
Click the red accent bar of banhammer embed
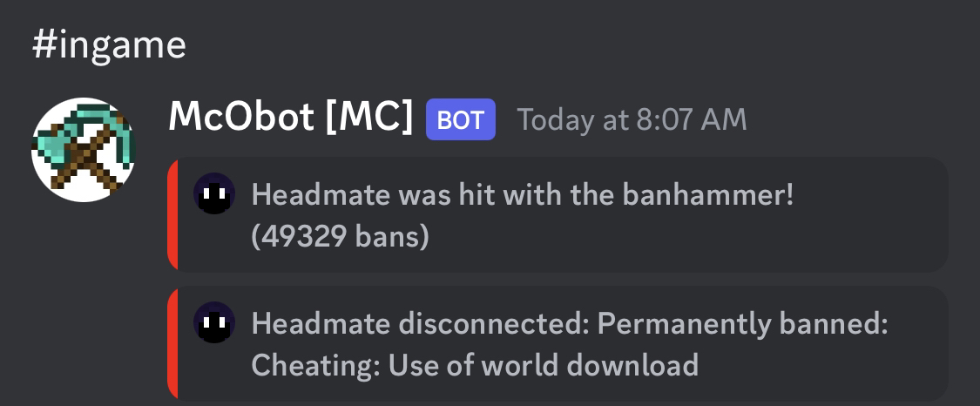[x=172, y=214]
